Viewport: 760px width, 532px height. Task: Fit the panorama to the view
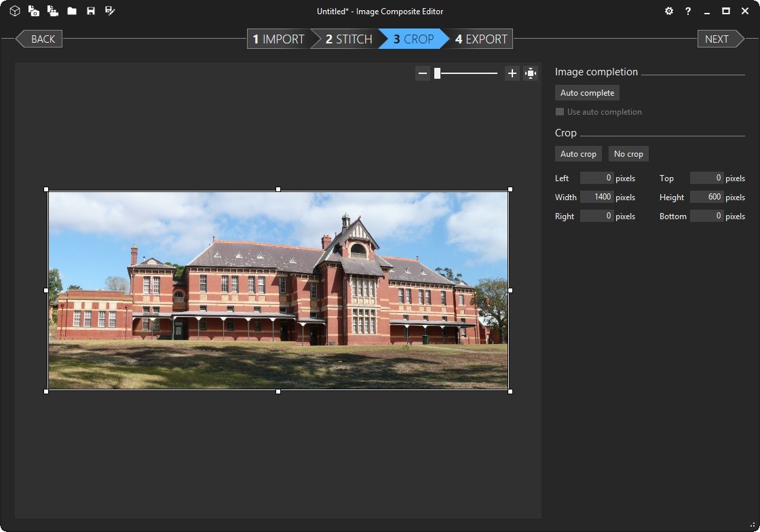[531, 73]
